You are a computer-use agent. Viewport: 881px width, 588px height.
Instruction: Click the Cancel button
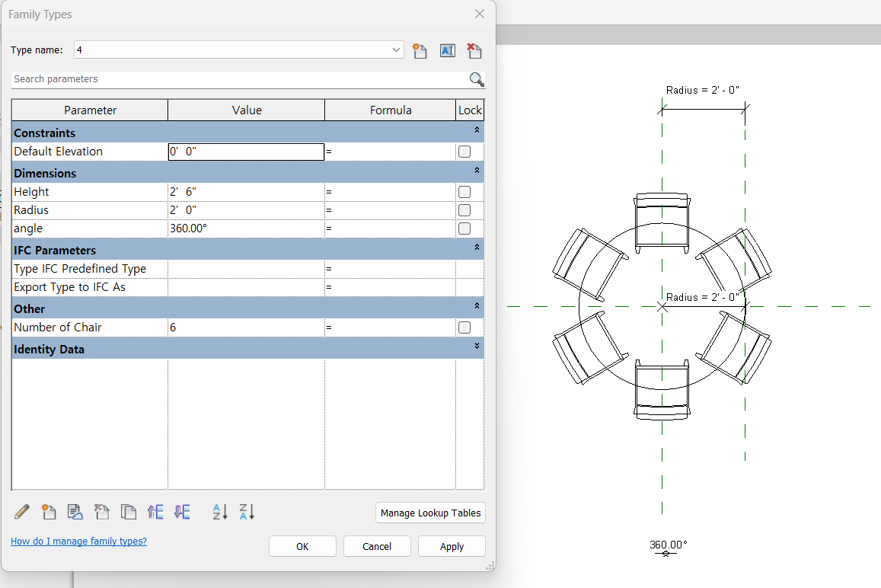[377, 546]
